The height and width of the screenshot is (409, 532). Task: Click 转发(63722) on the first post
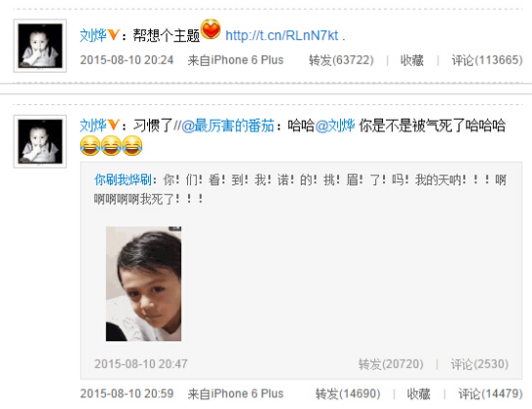341,60
